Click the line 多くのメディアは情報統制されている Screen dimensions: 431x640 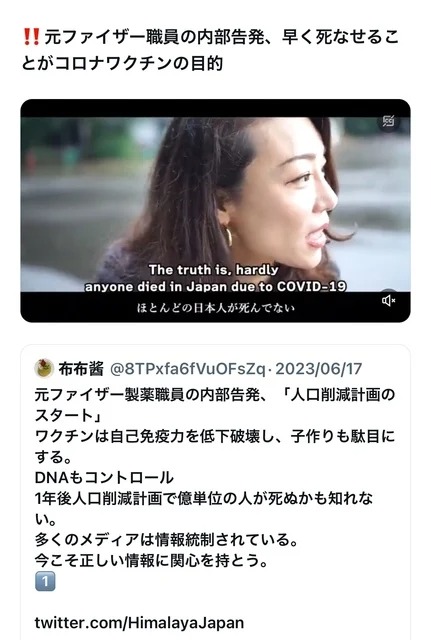[x=166, y=540]
